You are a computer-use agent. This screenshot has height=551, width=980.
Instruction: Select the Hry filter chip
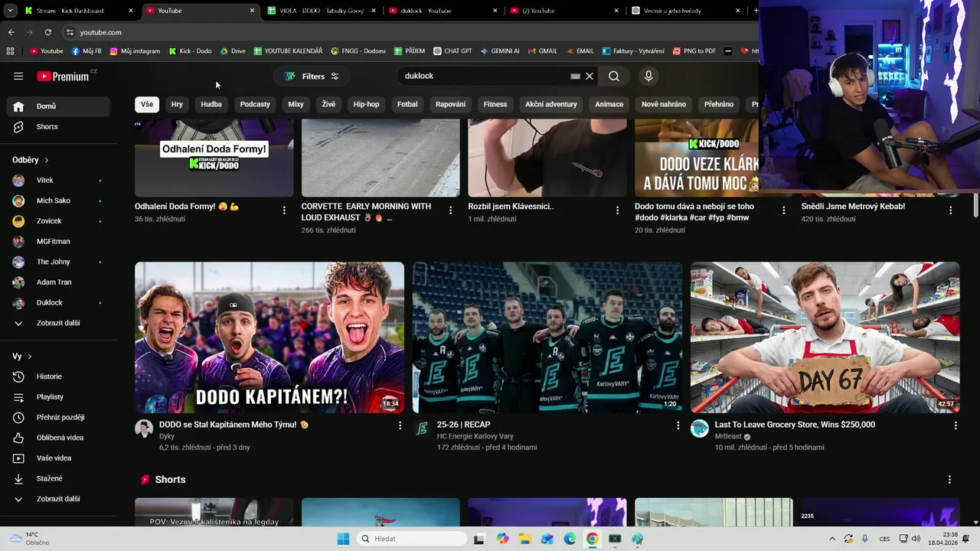click(177, 104)
